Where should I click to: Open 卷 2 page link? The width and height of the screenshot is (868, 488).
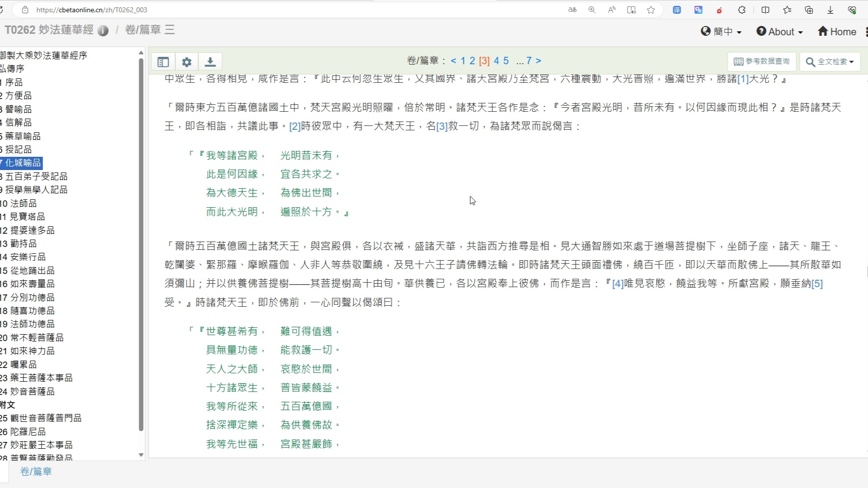tap(472, 61)
